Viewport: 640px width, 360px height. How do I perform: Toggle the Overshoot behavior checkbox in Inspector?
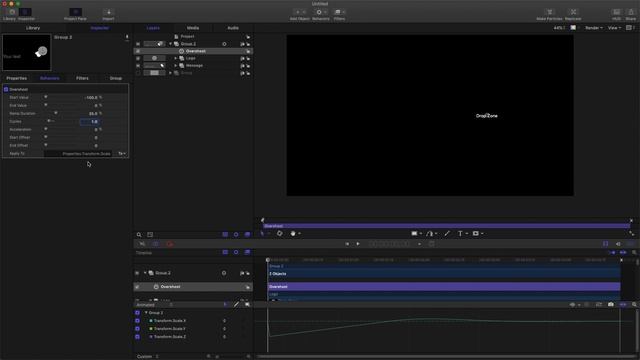6,89
